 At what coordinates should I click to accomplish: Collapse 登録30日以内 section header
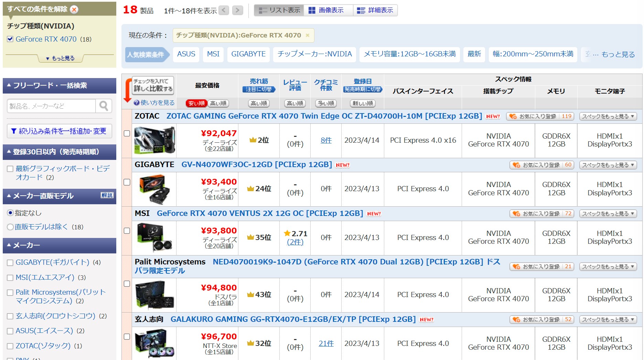(60, 152)
